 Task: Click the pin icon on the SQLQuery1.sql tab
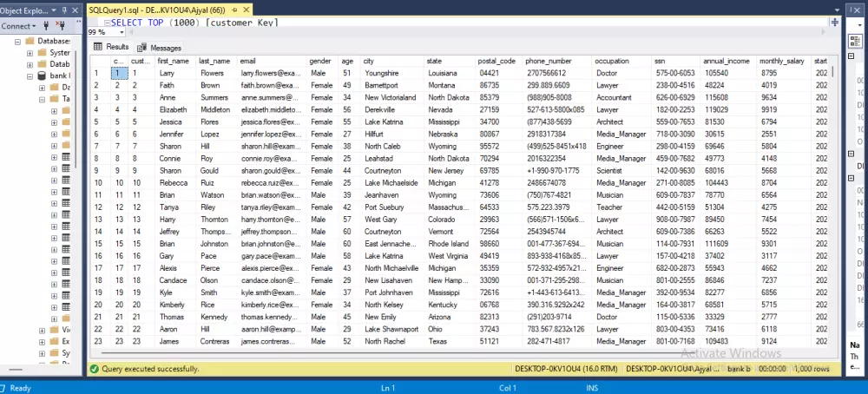pos(233,10)
